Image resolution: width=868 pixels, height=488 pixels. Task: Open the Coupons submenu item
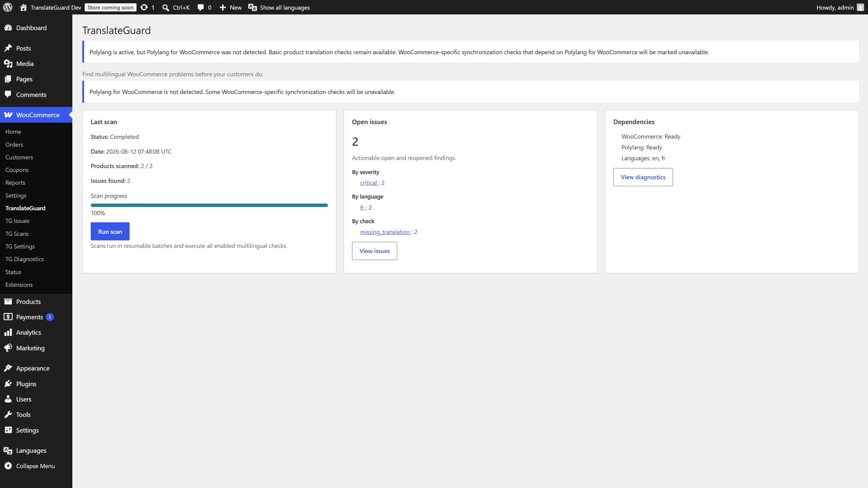point(17,170)
